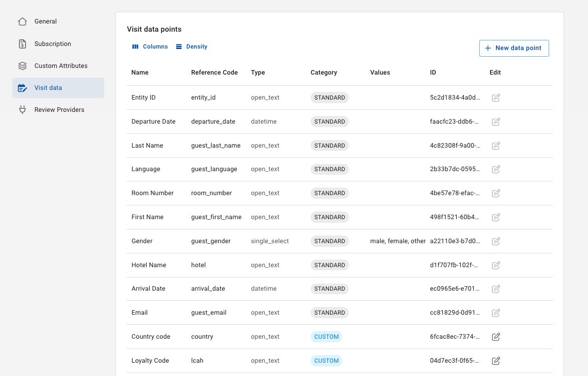Click the edit icon for Language

pyautogui.click(x=496, y=169)
